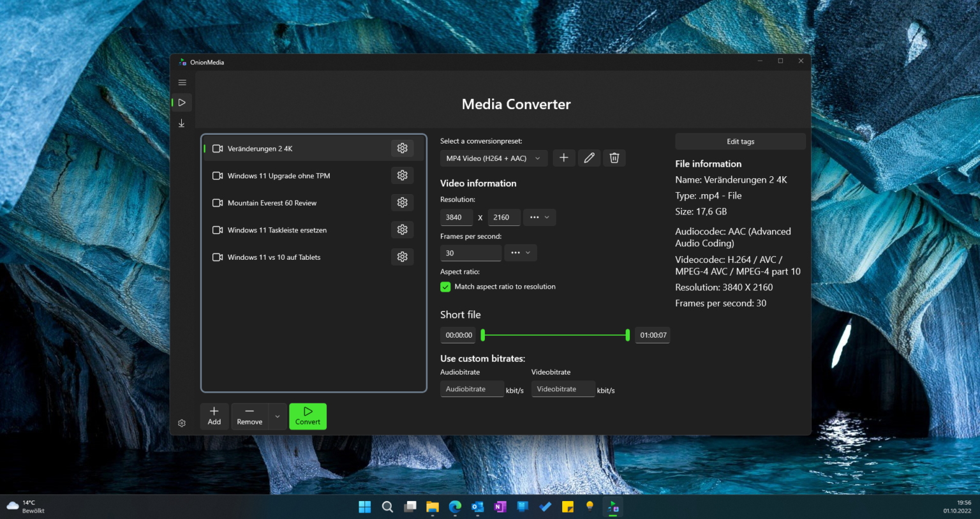This screenshot has width=980, height=519.
Task: Open Sticky Notes from the taskbar
Action: click(568, 507)
